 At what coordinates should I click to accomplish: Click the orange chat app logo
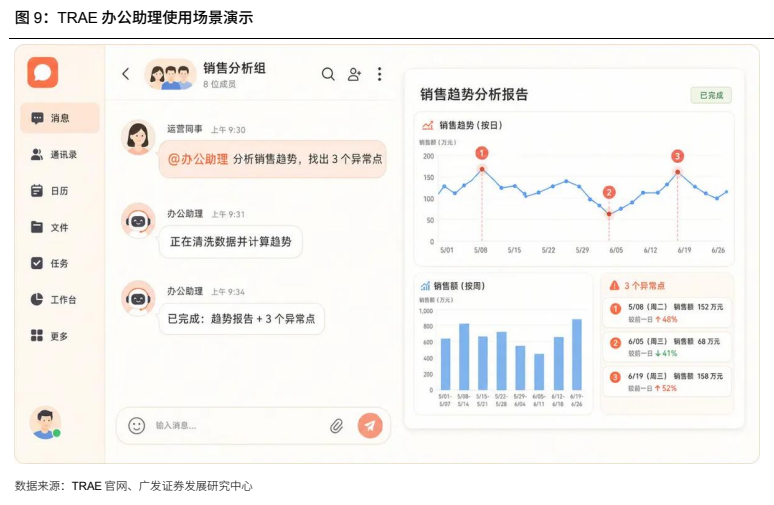[x=42, y=73]
